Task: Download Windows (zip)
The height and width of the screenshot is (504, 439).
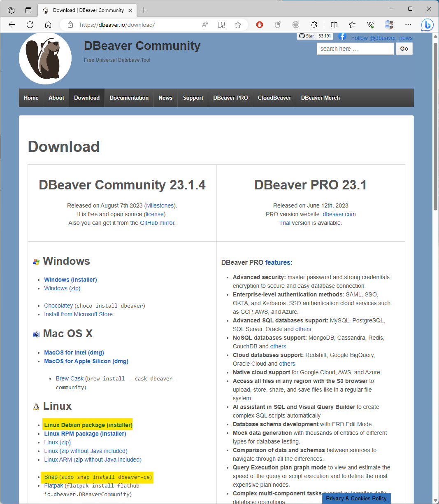Action: (x=63, y=288)
